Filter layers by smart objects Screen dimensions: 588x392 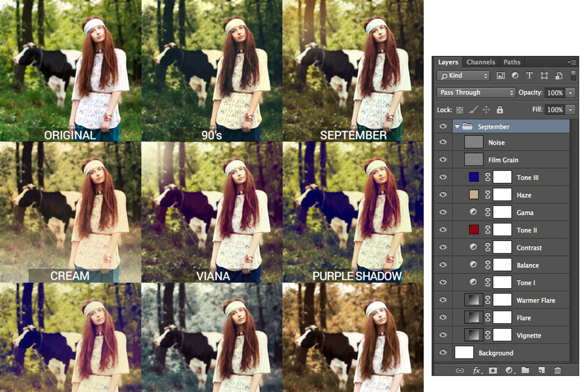pos(559,75)
